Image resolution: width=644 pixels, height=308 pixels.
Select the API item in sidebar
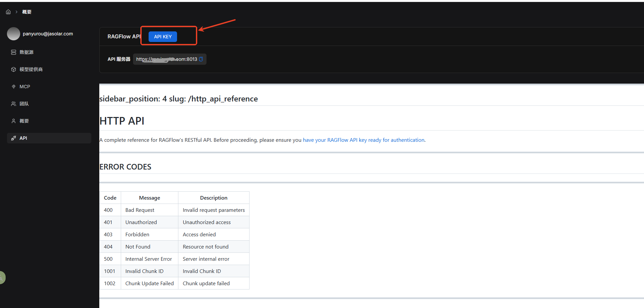(23, 138)
